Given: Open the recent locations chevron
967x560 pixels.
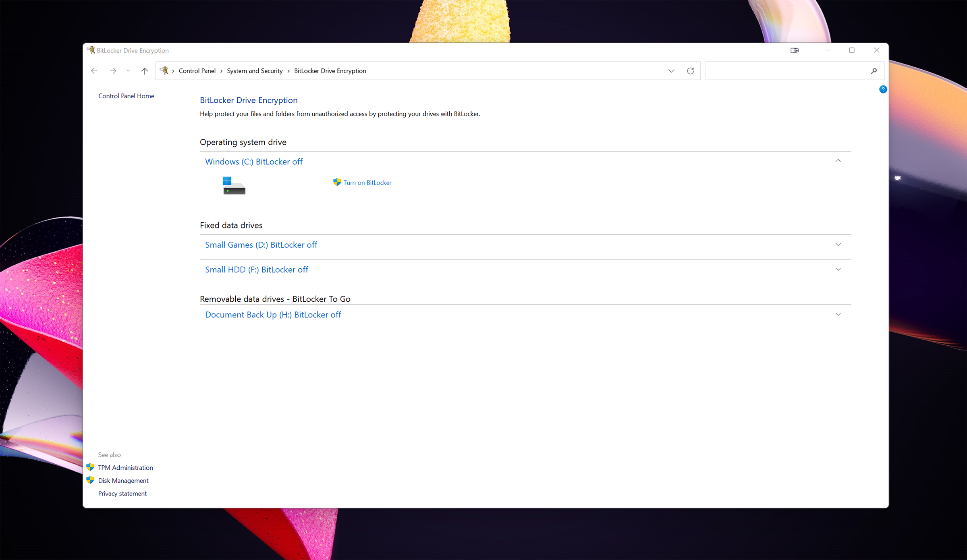Looking at the screenshot, I should (x=128, y=71).
